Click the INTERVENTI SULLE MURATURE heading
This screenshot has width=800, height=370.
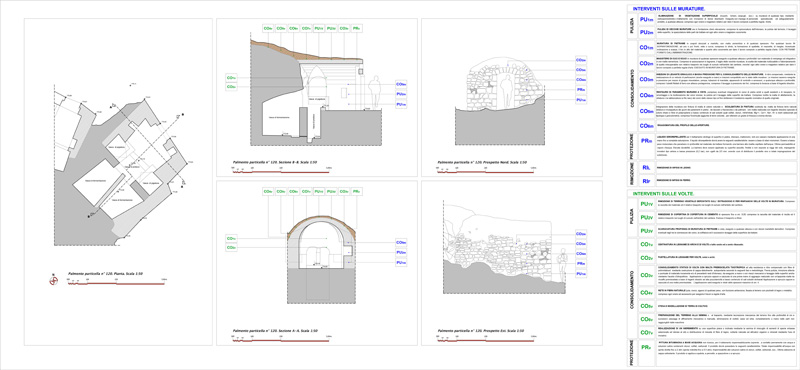click(x=669, y=9)
